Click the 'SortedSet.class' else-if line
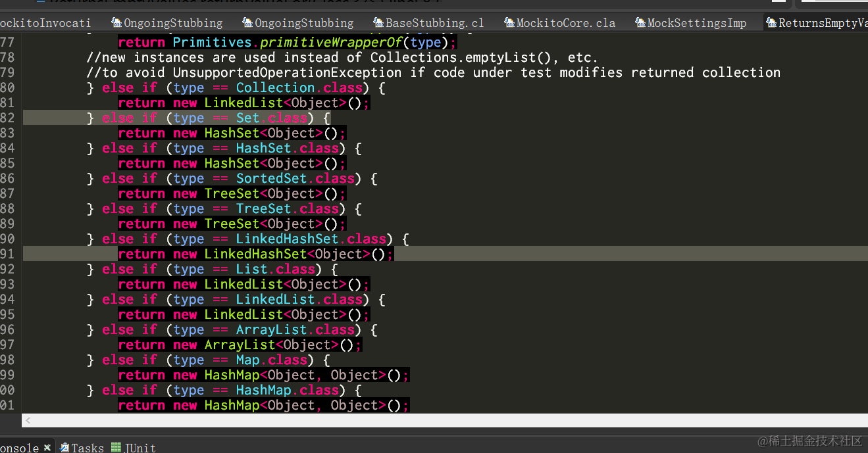868x453 pixels. click(x=232, y=178)
